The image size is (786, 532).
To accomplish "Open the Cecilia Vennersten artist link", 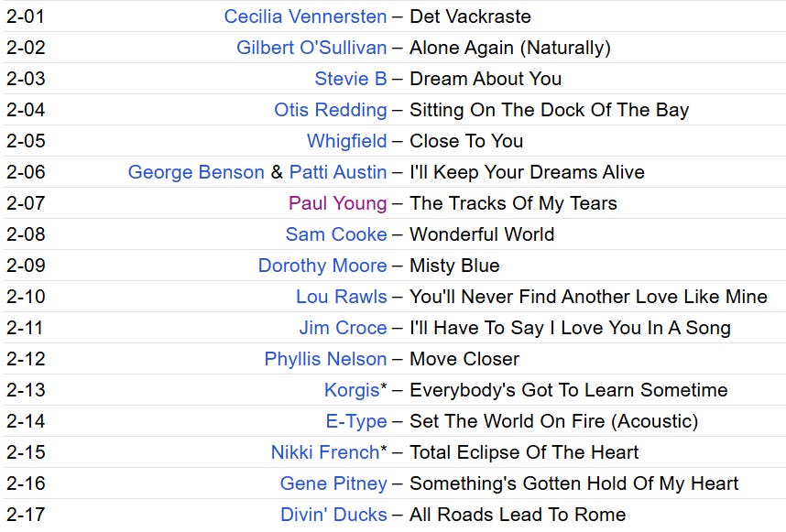I will point(305,16).
